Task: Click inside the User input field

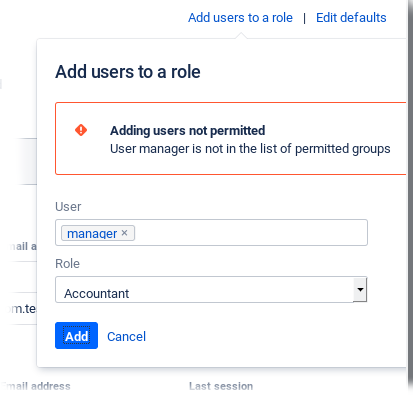Action: [211, 232]
